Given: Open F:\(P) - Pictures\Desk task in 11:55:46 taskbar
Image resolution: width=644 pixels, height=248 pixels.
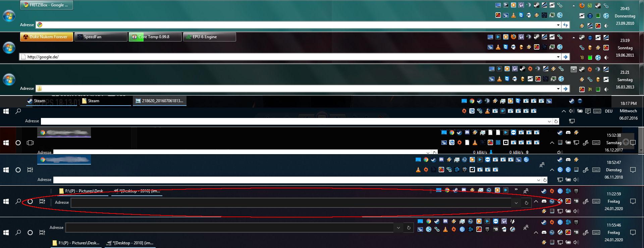Looking at the screenshot, I should 76,243.
